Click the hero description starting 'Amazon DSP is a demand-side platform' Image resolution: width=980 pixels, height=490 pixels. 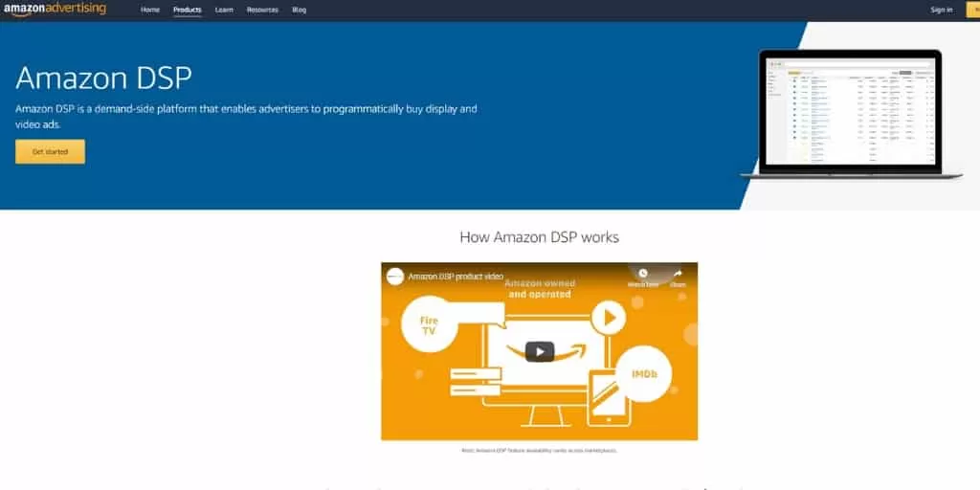[246, 116]
